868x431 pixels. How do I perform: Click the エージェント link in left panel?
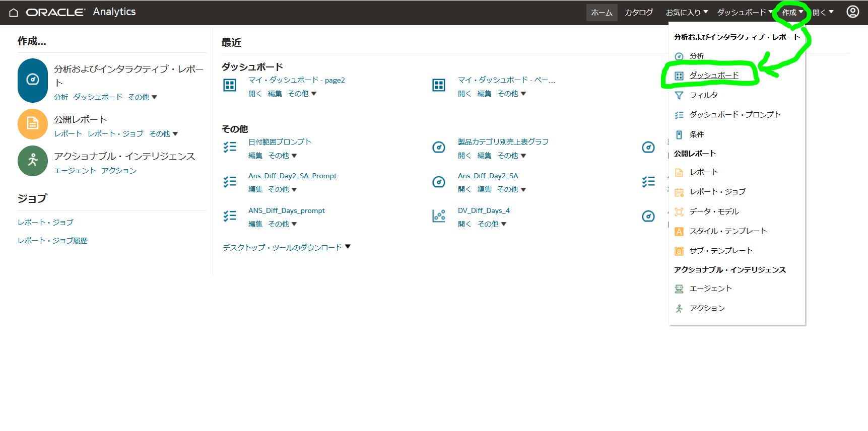coord(75,171)
